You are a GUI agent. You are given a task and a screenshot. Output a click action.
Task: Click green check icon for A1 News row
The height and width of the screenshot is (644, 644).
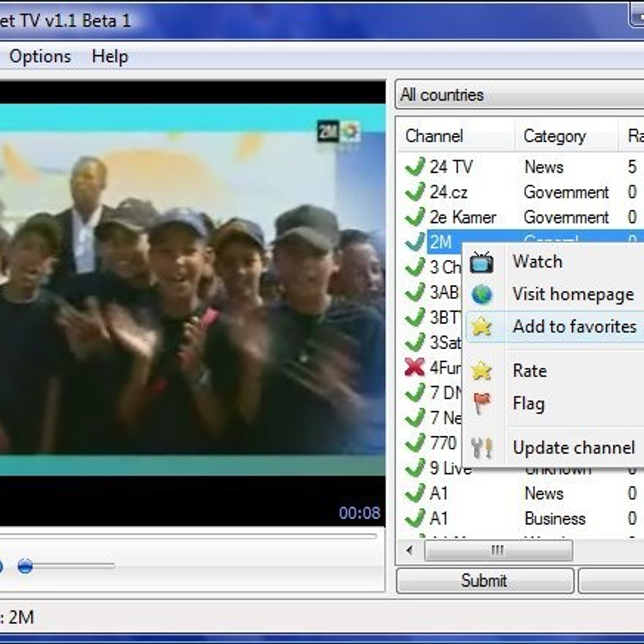[x=415, y=493]
